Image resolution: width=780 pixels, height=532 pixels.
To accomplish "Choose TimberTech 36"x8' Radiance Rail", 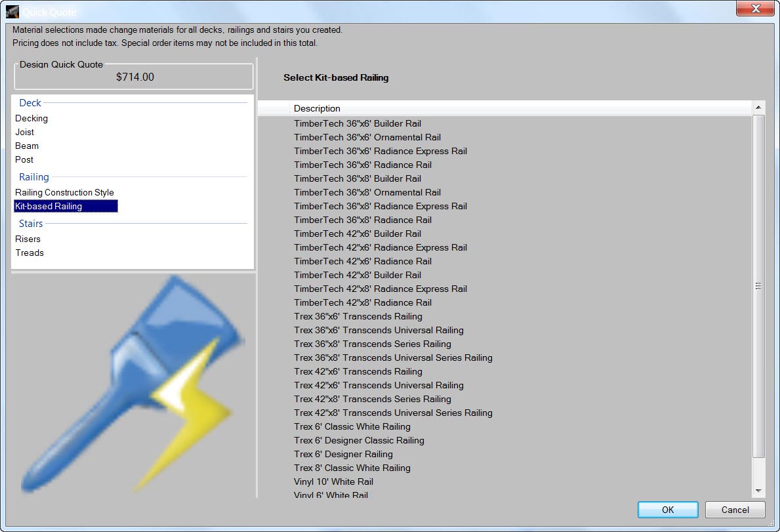I will 363,220.
